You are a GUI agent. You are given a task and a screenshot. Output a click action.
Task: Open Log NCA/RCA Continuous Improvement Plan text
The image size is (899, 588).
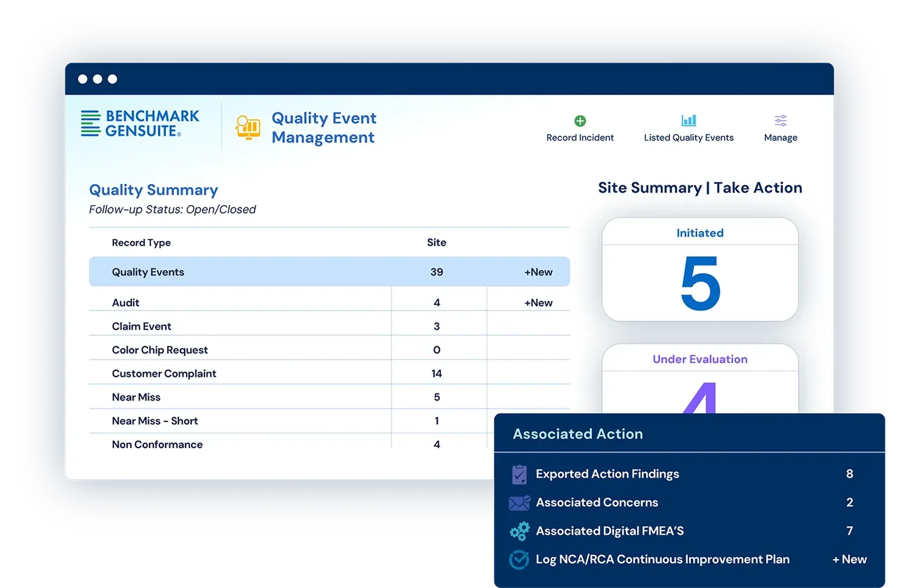tap(663, 559)
